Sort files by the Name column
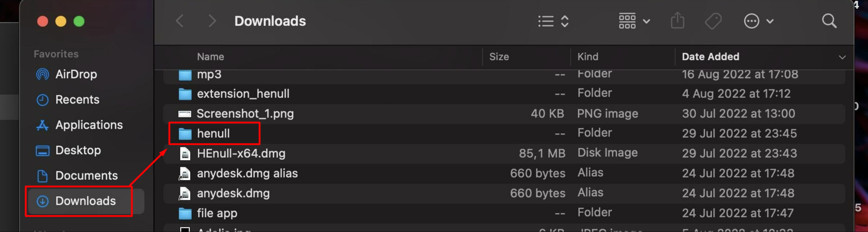This screenshot has height=232, width=868. pyautogui.click(x=211, y=57)
